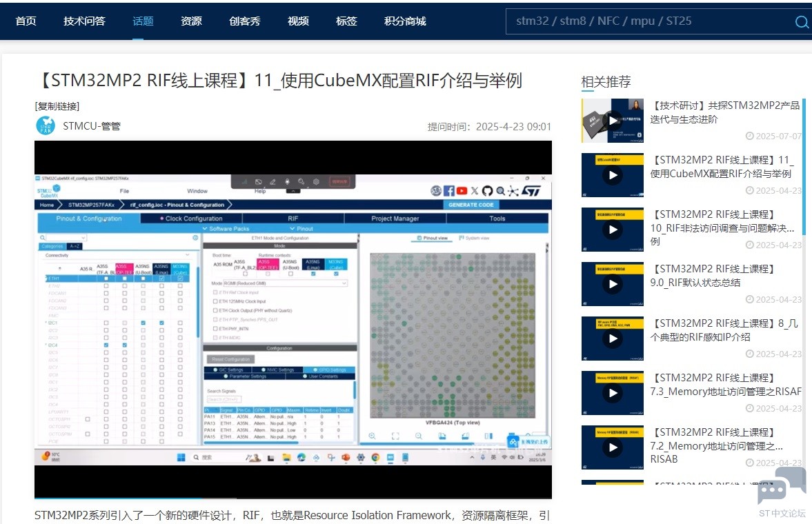Click Search Signals input in CubeMX

point(224,400)
